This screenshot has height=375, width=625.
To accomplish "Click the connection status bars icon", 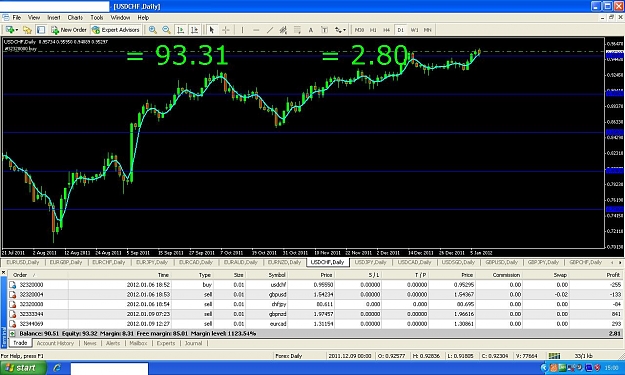I will click(x=554, y=356).
